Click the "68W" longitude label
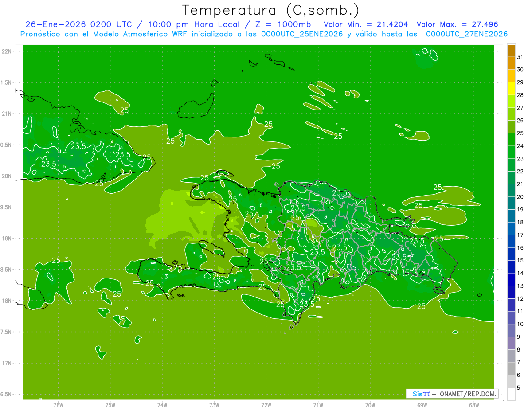Screen dimensions: 532x411 (474, 405)
